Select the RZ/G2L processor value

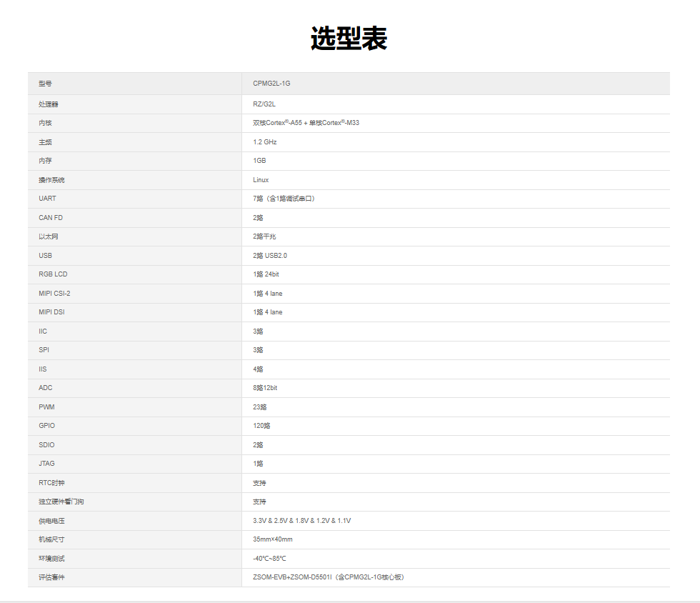click(264, 104)
